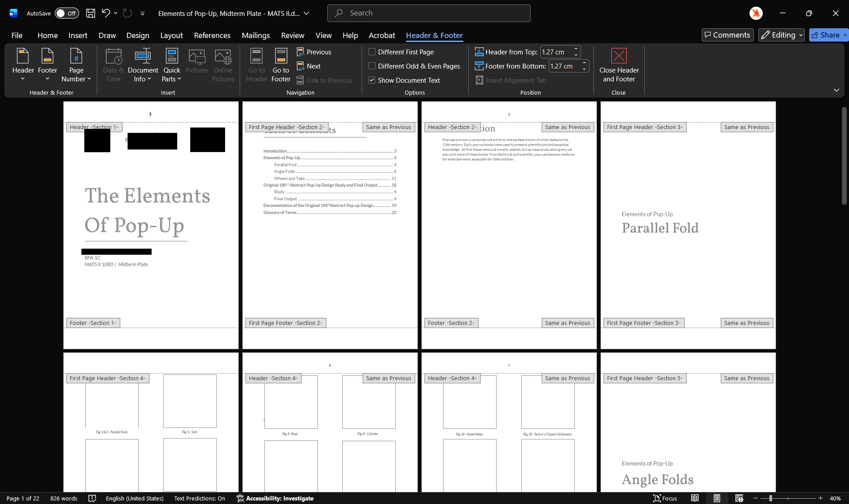Open the Review tab
Screen dimensions: 849x504
[292, 35]
